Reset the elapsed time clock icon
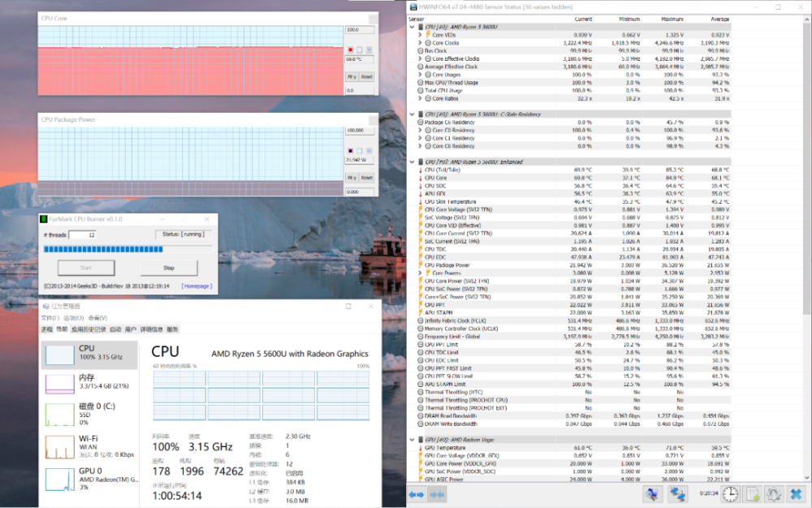812x508 pixels. coord(731,493)
